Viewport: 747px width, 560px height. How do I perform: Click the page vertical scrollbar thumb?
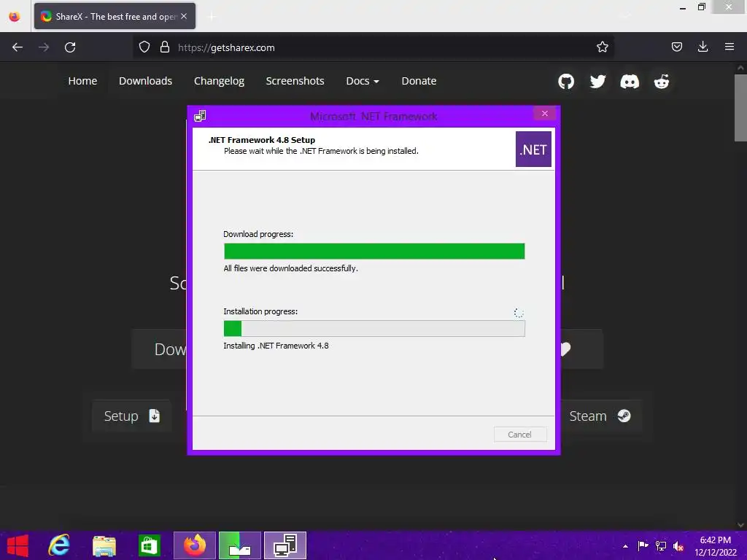740,107
